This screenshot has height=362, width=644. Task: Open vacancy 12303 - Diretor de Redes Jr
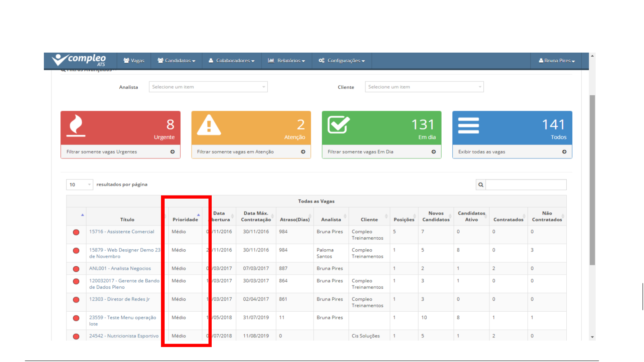(x=120, y=299)
